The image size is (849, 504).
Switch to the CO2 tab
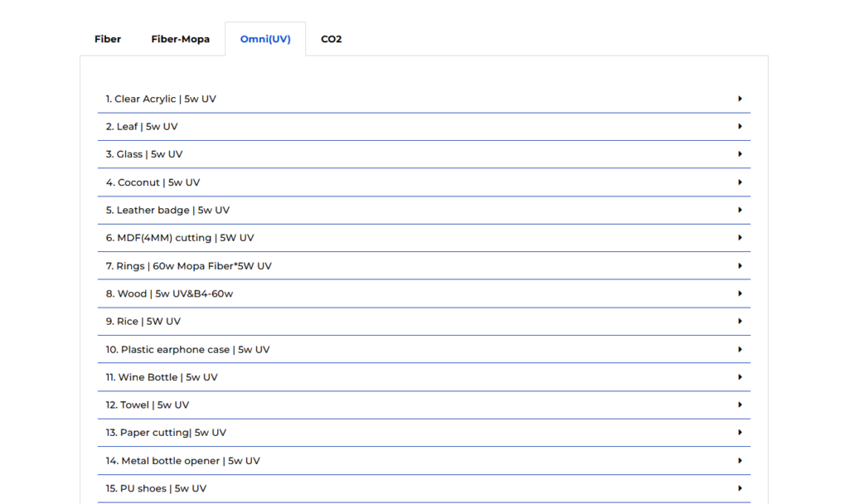tap(331, 39)
